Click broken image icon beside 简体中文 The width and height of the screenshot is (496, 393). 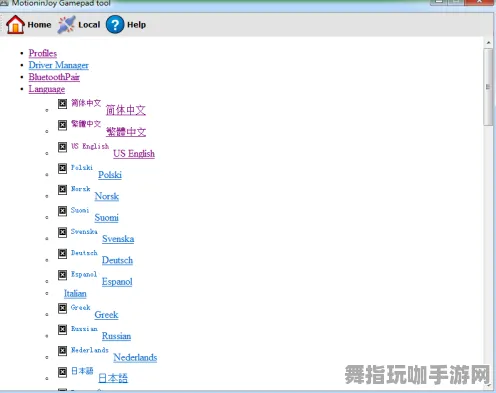tap(62, 104)
